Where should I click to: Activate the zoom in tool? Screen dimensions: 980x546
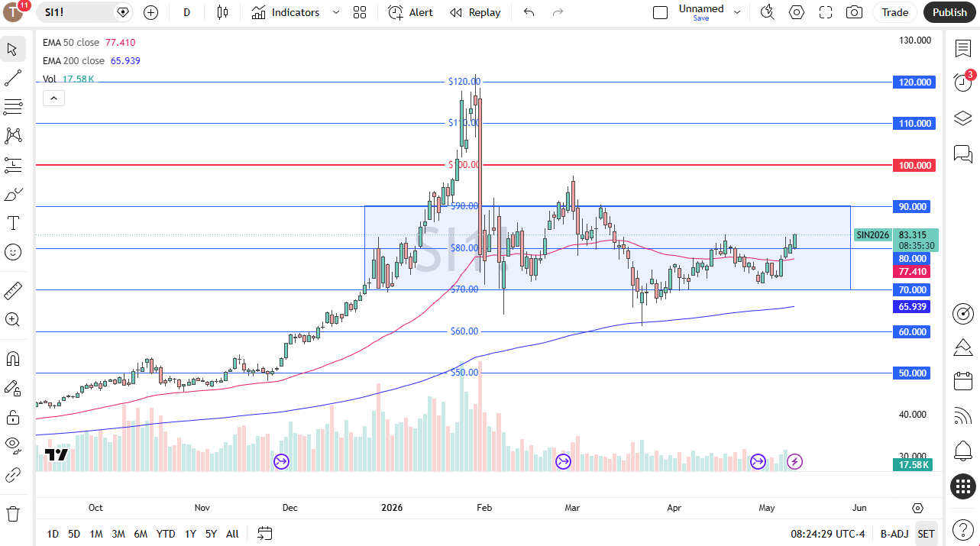pyautogui.click(x=13, y=319)
